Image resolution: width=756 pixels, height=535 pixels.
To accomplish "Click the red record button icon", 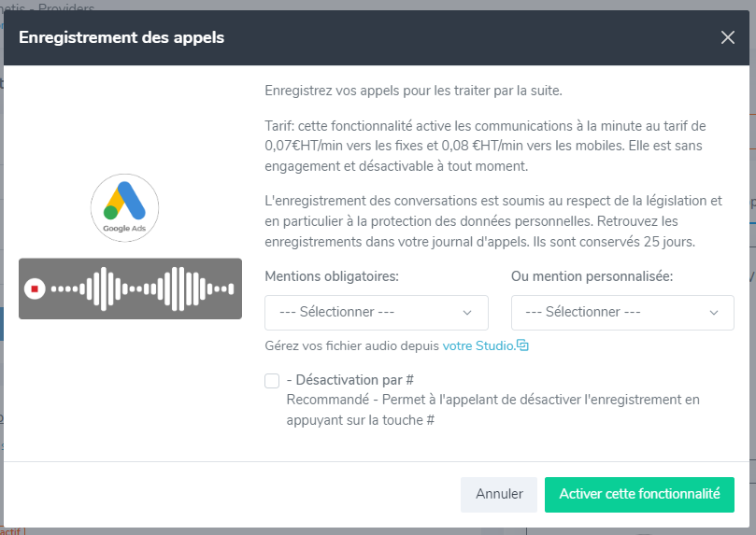I will click(x=35, y=289).
